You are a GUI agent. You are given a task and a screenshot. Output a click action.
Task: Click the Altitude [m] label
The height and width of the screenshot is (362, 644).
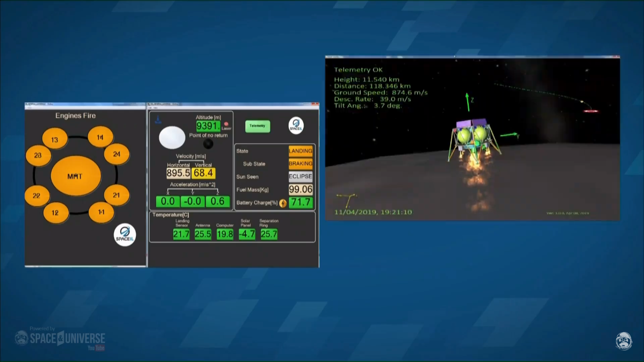[x=208, y=117]
